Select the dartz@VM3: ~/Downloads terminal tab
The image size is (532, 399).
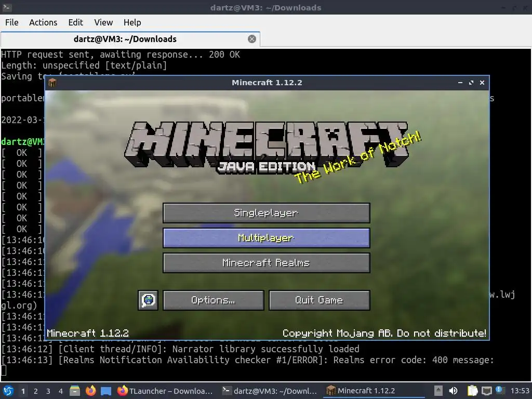[x=130, y=39]
